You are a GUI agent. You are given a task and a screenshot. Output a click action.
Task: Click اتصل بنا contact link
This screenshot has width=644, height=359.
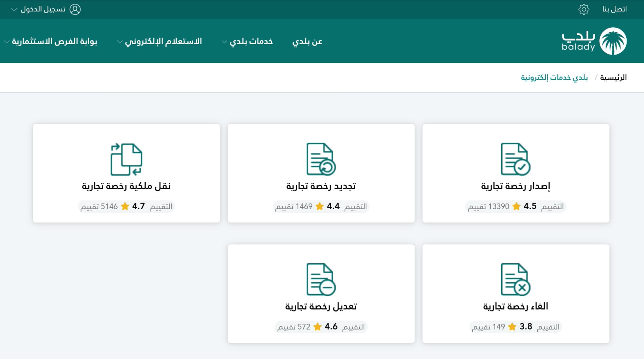(x=614, y=9)
